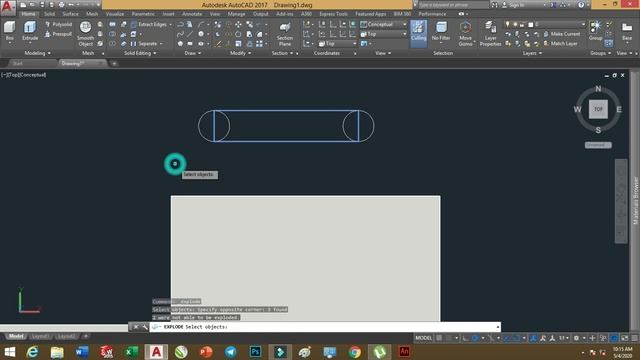Activate the Move Gizmo tool
640x360 pixels.
465,33
